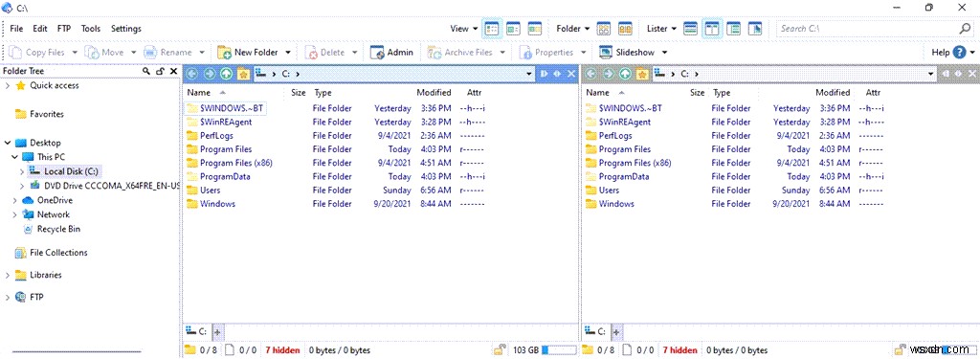The image size is (980, 359).
Task: Open the Tools menu
Action: (91, 28)
